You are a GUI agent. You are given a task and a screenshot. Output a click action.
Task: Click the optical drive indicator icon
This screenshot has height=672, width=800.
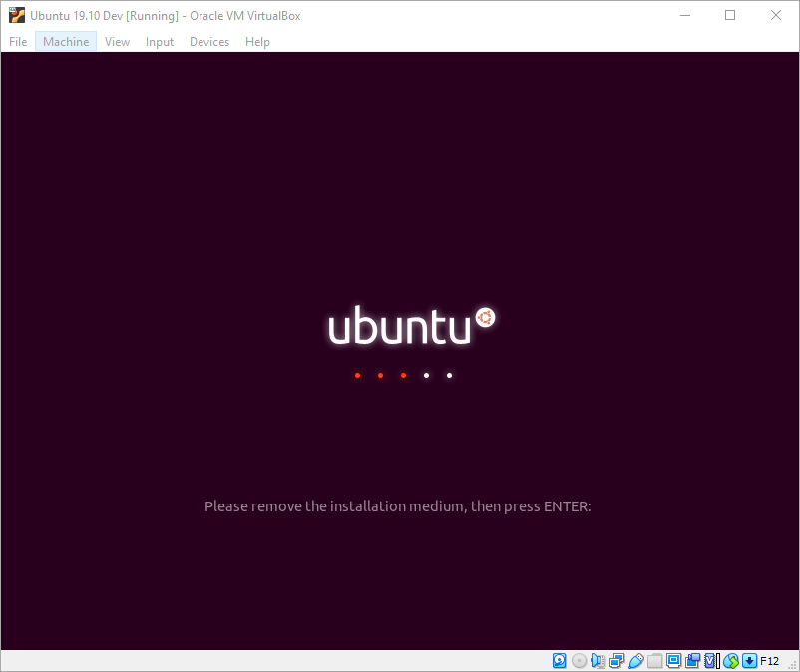click(x=580, y=661)
